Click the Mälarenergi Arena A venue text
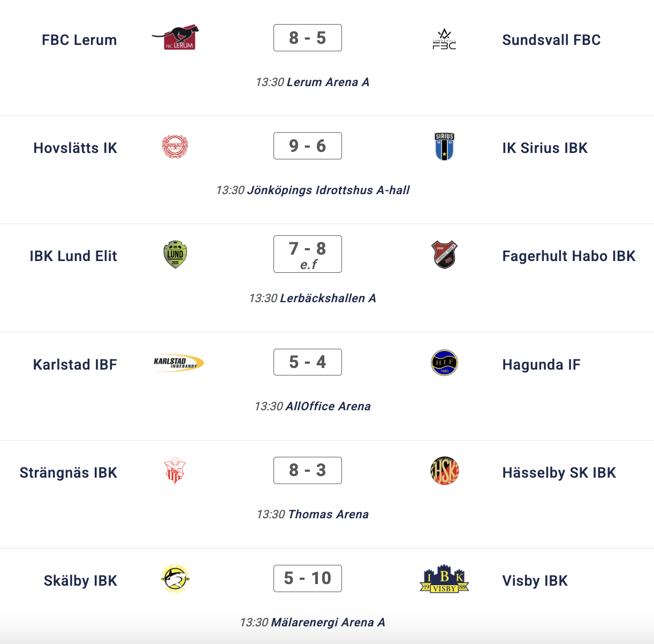The width and height of the screenshot is (654, 644). pos(328,622)
